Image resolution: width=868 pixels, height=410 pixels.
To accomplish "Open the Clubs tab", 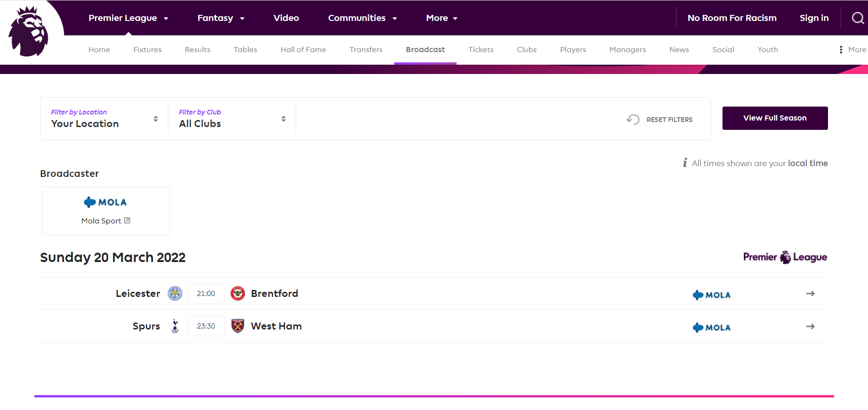I will pyautogui.click(x=527, y=50).
